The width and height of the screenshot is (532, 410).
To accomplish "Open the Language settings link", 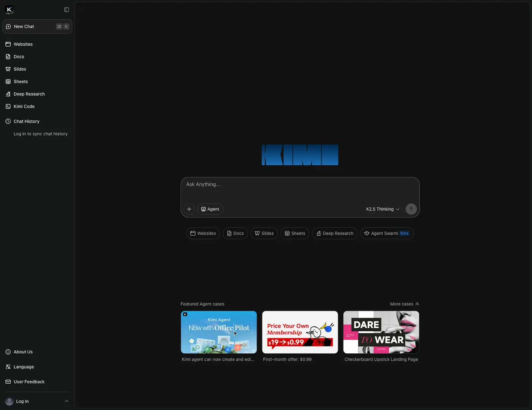I will coord(24,367).
